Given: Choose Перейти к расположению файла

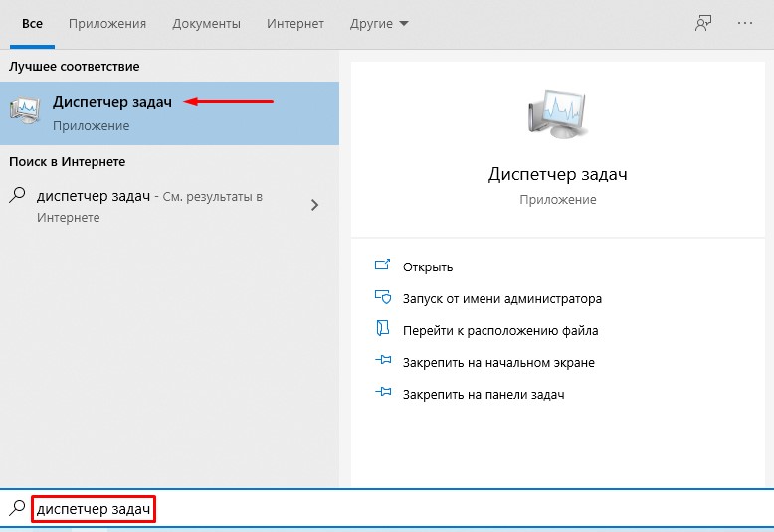Looking at the screenshot, I should click(500, 331).
